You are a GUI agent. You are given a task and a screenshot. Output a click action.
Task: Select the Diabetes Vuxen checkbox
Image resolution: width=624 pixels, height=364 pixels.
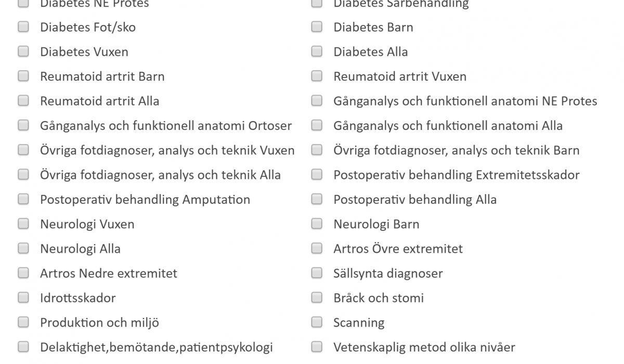coord(23,51)
